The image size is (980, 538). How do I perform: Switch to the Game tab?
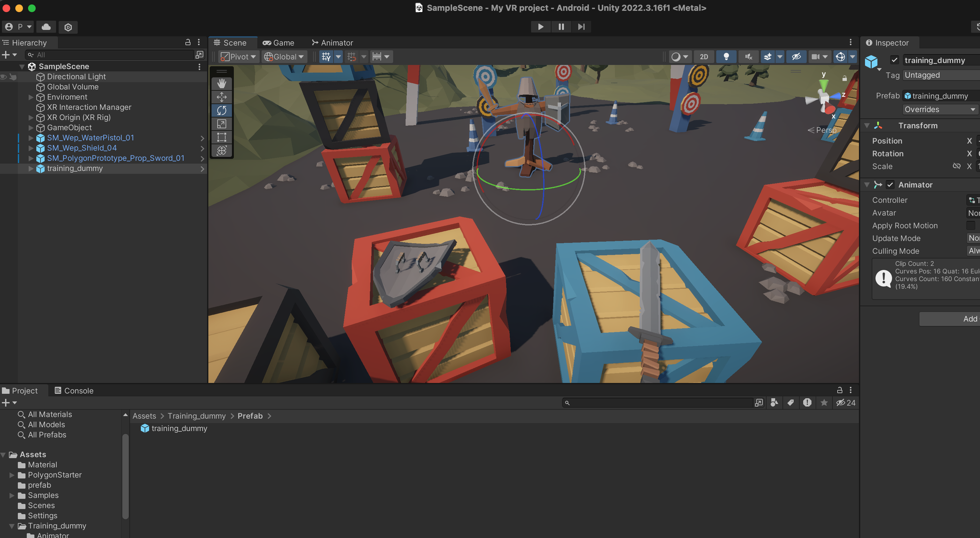(x=278, y=43)
